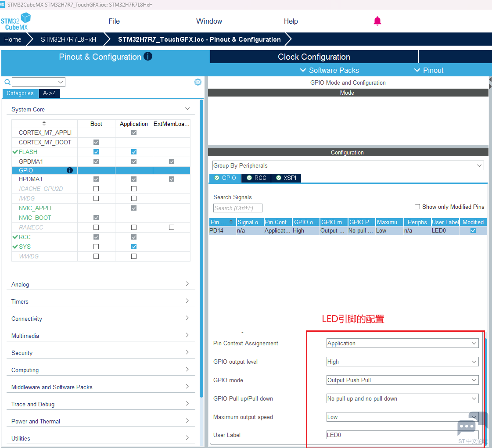This screenshot has width=492, height=448.
Task: Enable WWDG Boot checkbox
Action: click(96, 256)
